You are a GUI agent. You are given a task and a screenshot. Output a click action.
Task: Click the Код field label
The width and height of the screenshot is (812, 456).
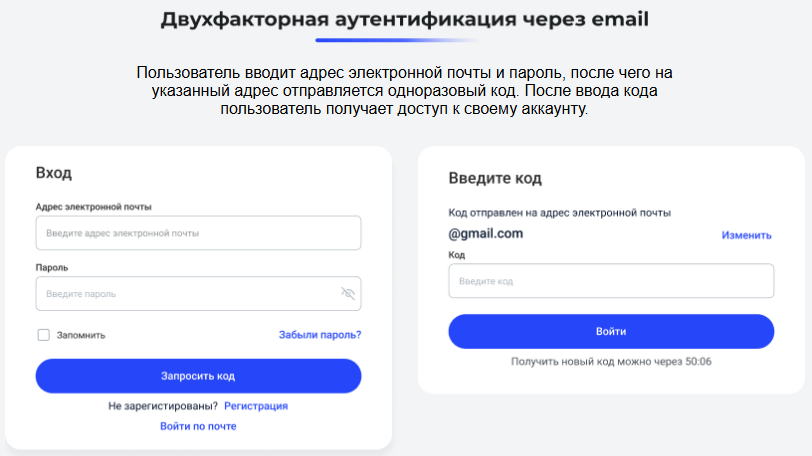[x=457, y=255]
